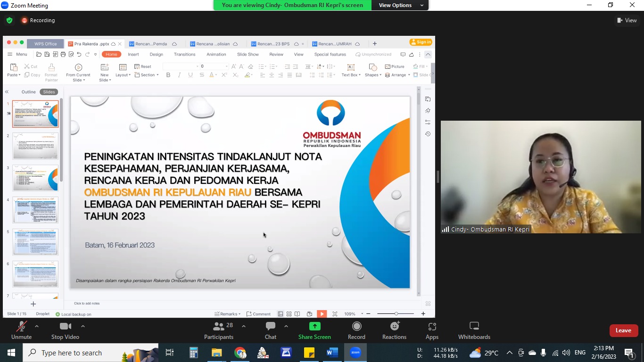This screenshot has height=362, width=644.
Task: Select slide 4 thumbnail in slide panel
Action: tap(35, 210)
